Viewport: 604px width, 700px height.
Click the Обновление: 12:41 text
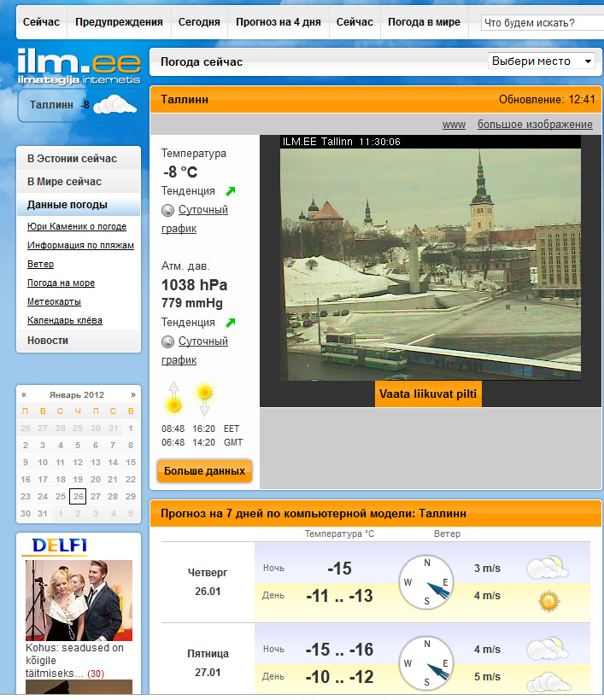tap(547, 99)
